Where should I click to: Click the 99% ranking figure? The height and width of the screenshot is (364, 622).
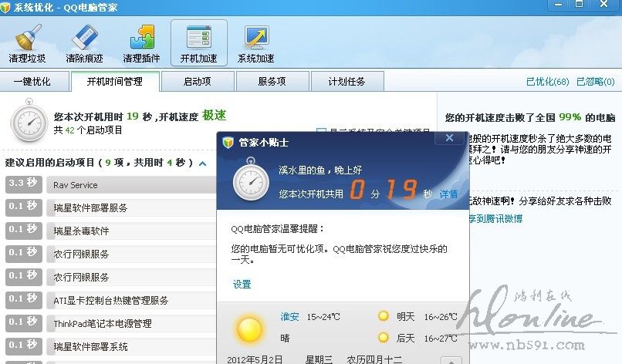click(x=570, y=117)
